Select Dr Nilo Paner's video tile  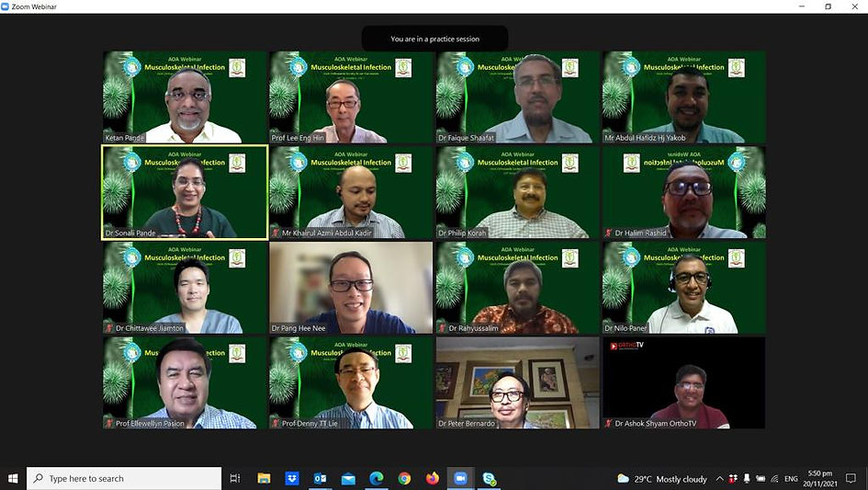(x=684, y=288)
